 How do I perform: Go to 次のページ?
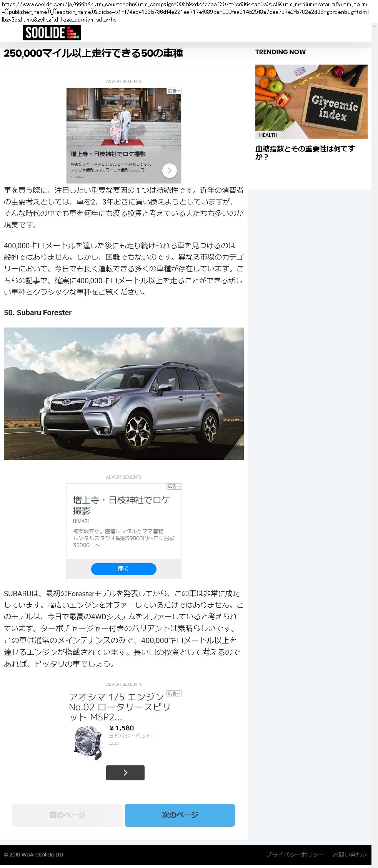[x=180, y=815]
